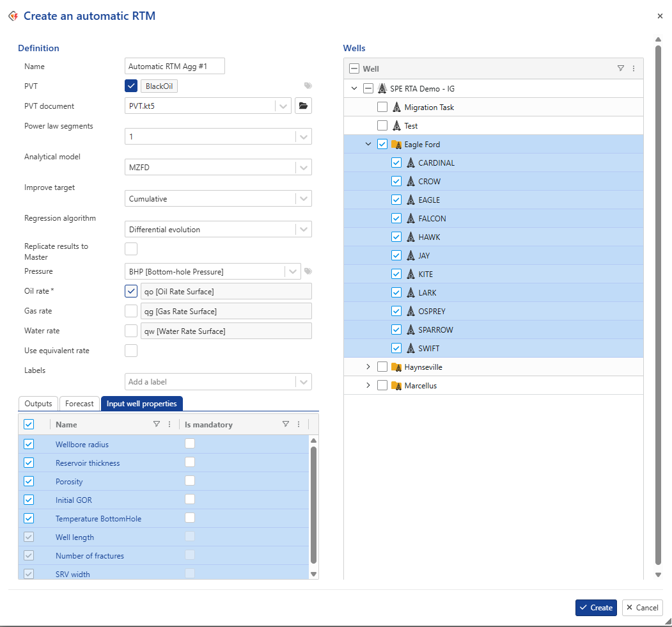This screenshot has width=672, height=627.
Task: Uncheck the FALCON well checkbox
Action: pyautogui.click(x=396, y=219)
